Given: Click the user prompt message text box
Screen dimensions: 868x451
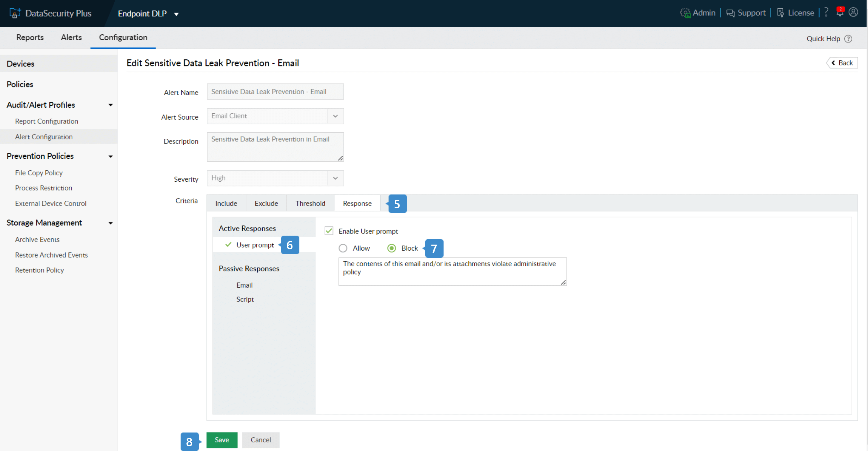Looking at the screenshot, I should coord(452,271).
